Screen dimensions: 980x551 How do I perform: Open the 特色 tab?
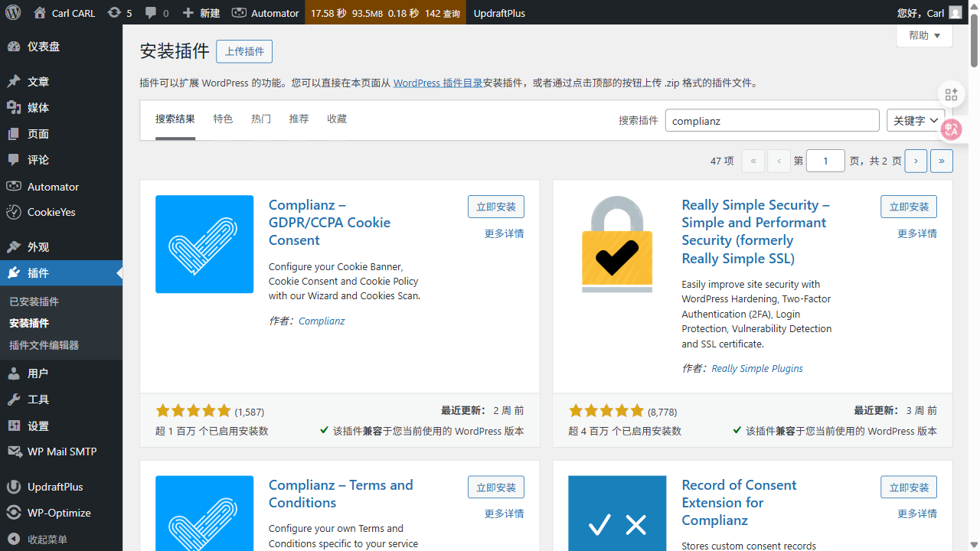[x=223, y=119]
